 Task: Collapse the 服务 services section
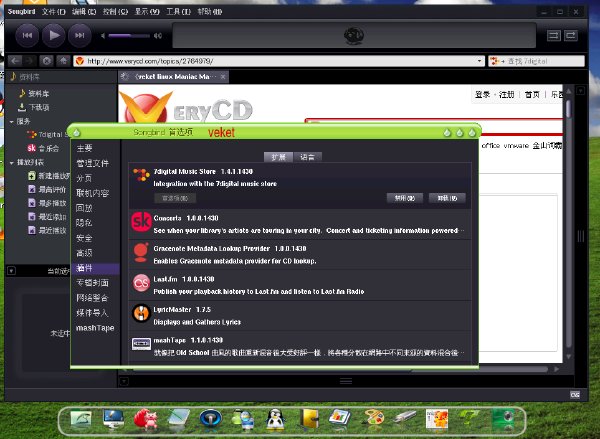click(x=11, y=121)
